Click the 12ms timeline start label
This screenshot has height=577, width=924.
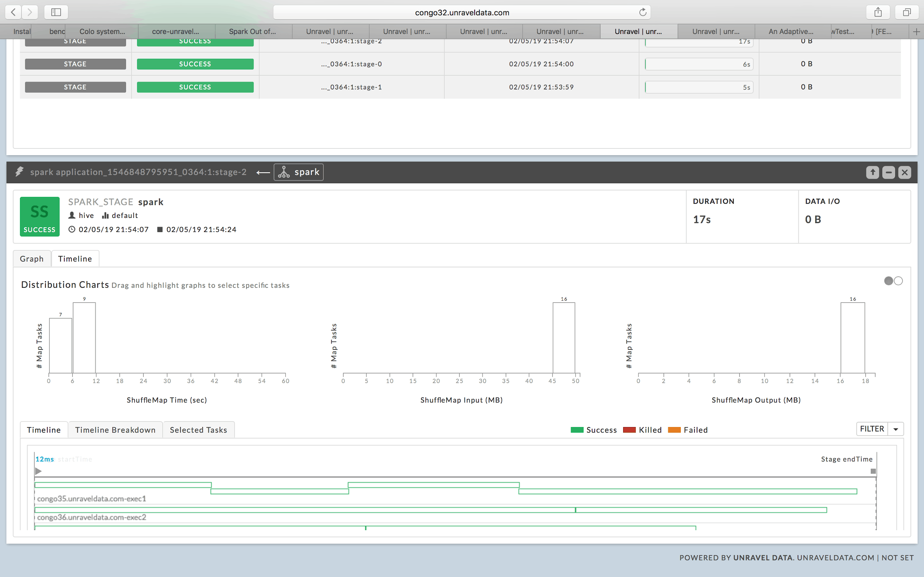pyautogui.click(x=45, y=459)
